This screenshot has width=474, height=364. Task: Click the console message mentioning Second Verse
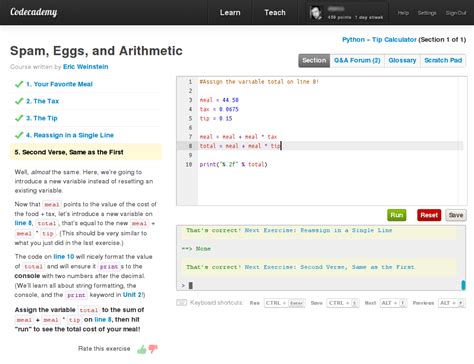300,267
